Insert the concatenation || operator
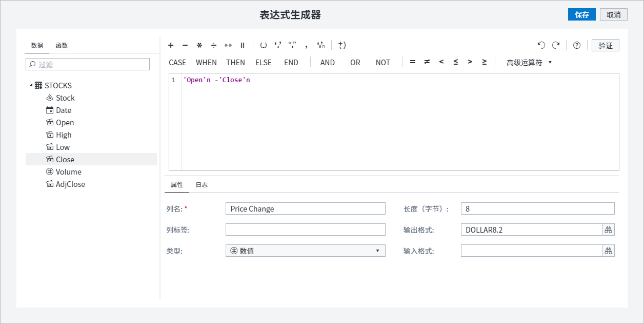Viewport: 644px width, 324px height. (x=242, y=45)
